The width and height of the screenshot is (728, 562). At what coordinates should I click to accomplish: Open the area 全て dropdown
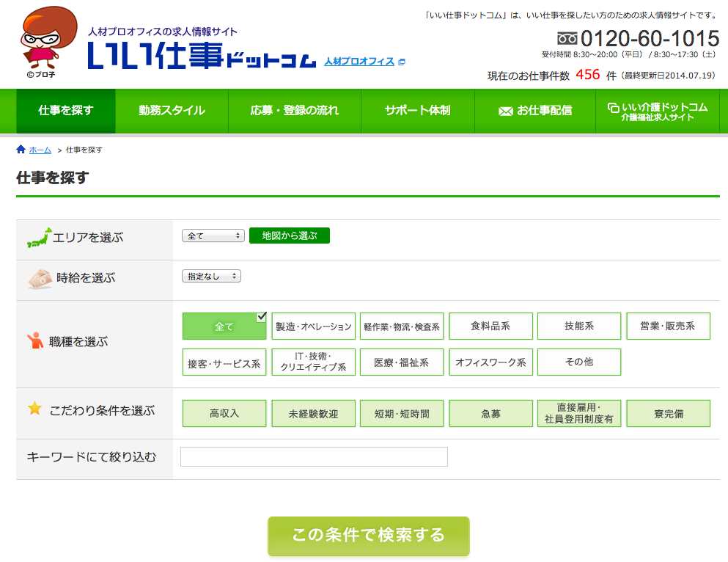click(213, 236)
